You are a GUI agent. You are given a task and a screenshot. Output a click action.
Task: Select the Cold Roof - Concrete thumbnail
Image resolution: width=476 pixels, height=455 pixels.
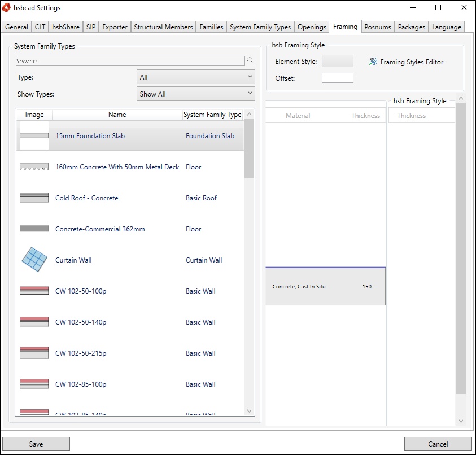[x=34, y=198]
